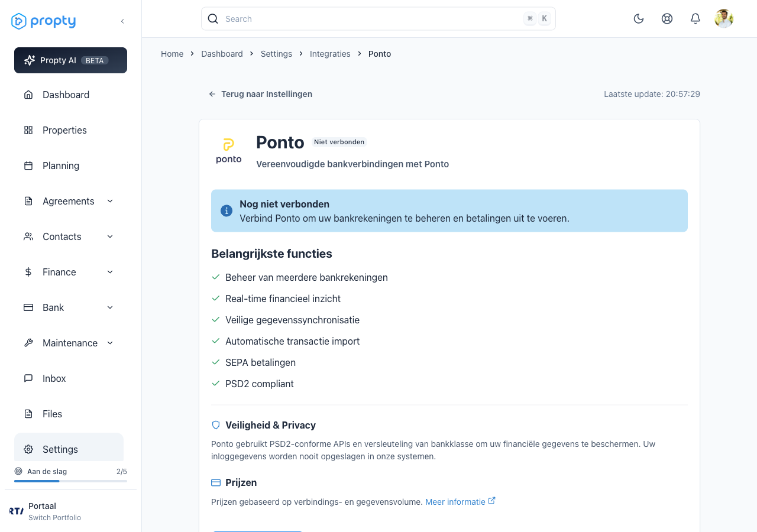This screenshot has width=757, height=532.
Task: Toggle dark mode with the moon icon
Action: pos(639,19)
